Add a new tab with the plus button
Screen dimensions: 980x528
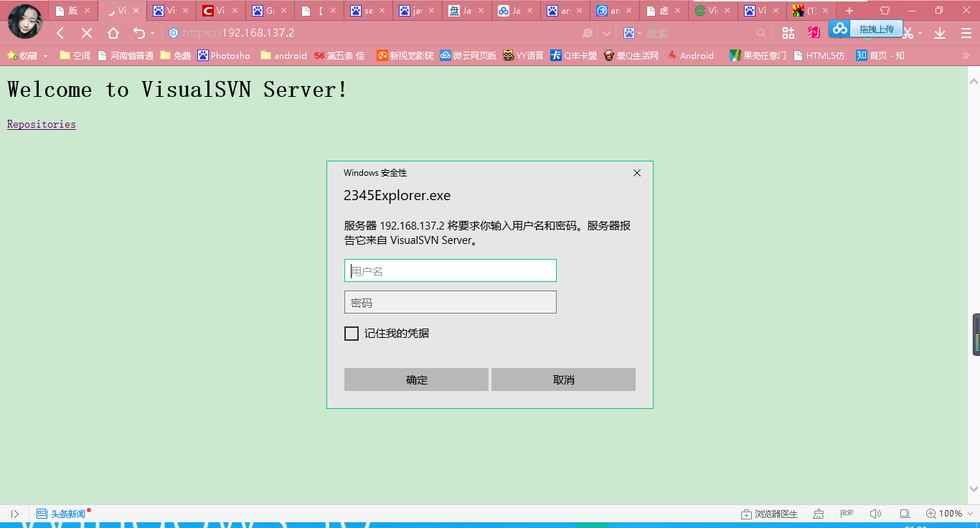click(849, 11)
